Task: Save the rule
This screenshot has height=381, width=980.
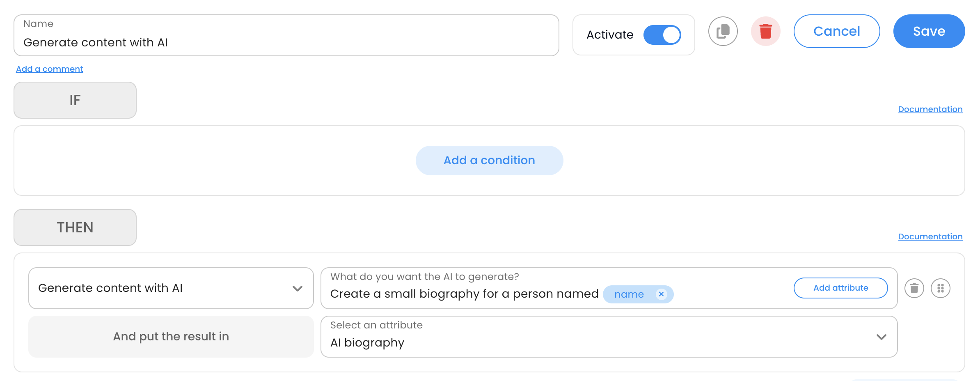Action: coord(929,31)
